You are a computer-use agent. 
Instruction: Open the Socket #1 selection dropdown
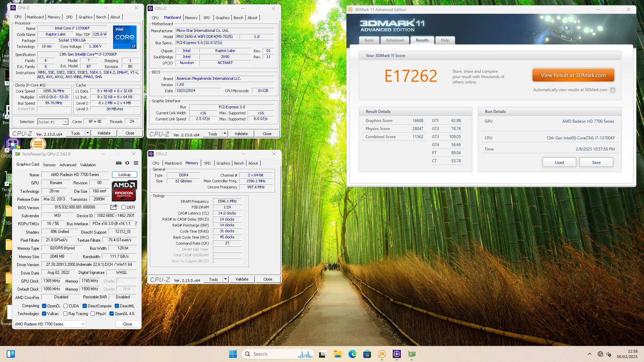53,122
